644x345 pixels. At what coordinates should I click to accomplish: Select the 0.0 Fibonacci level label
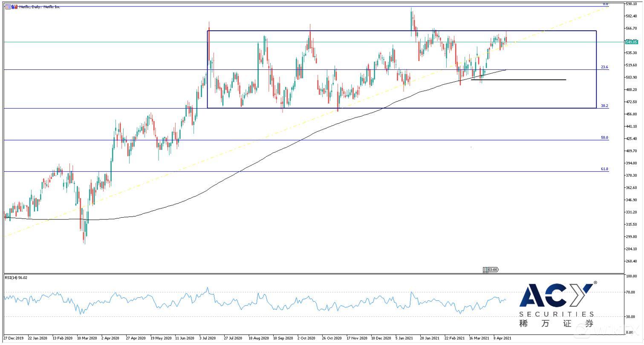tap(605, 4)
